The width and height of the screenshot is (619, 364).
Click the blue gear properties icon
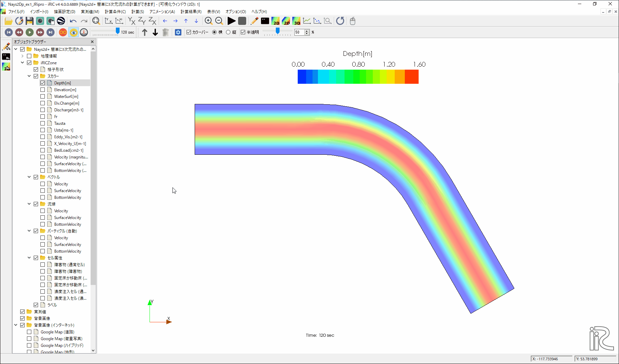(x=178, y=32)
